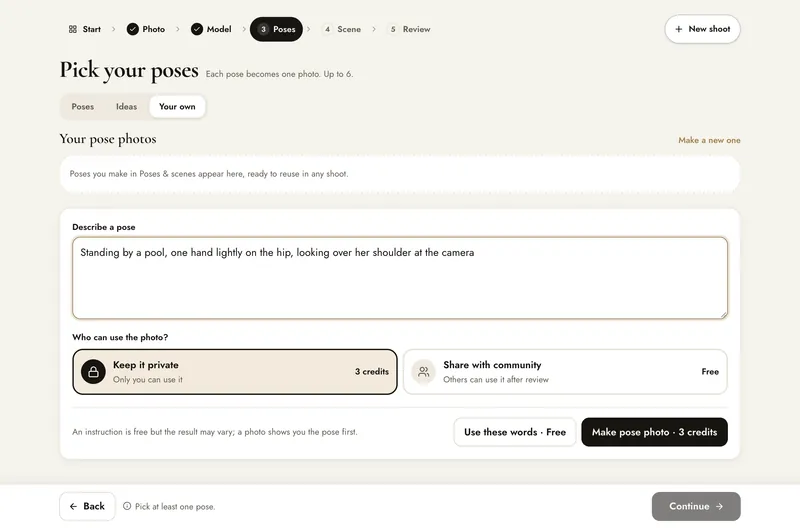Click the Model step checkmark icon
Image resolution: width=800 pixels, height=528 pixels.
pyautogui.click(x=197, y=29)
